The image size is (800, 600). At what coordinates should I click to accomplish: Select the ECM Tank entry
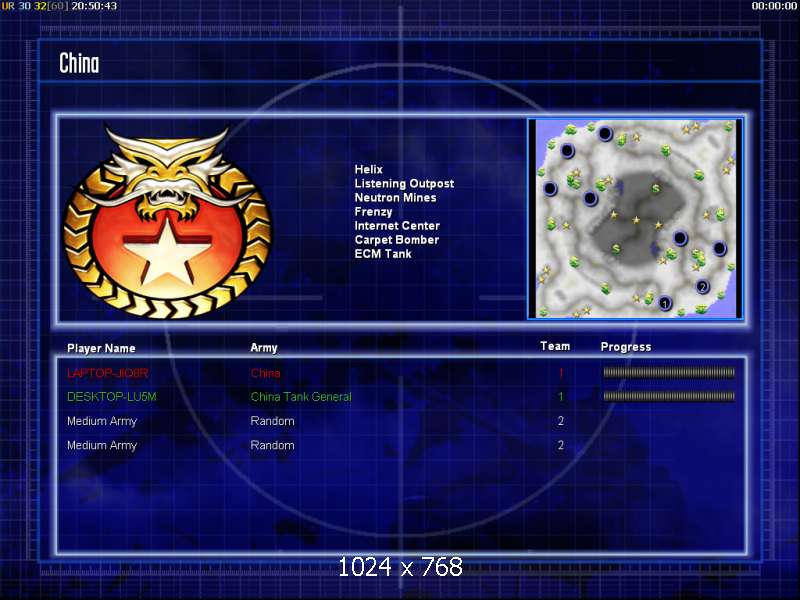(x=383, y=254)
